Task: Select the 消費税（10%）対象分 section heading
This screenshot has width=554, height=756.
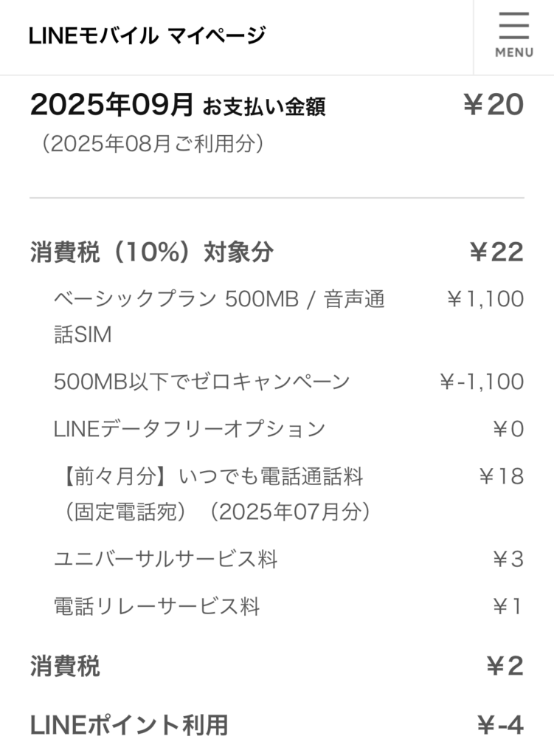Action: (x=151, y=252)
